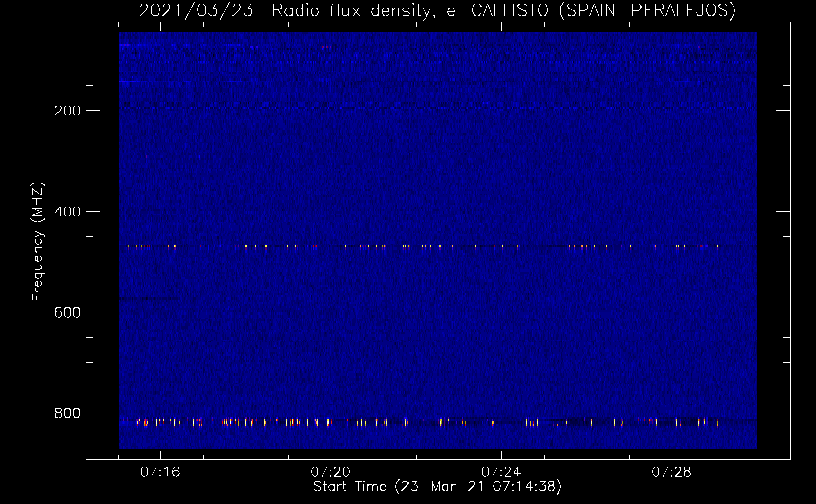The width and height of the screenshot is (816, 504).
Task: Click the 07:16 time tick label
Action: pyautogui.click(x=160, y=472)
